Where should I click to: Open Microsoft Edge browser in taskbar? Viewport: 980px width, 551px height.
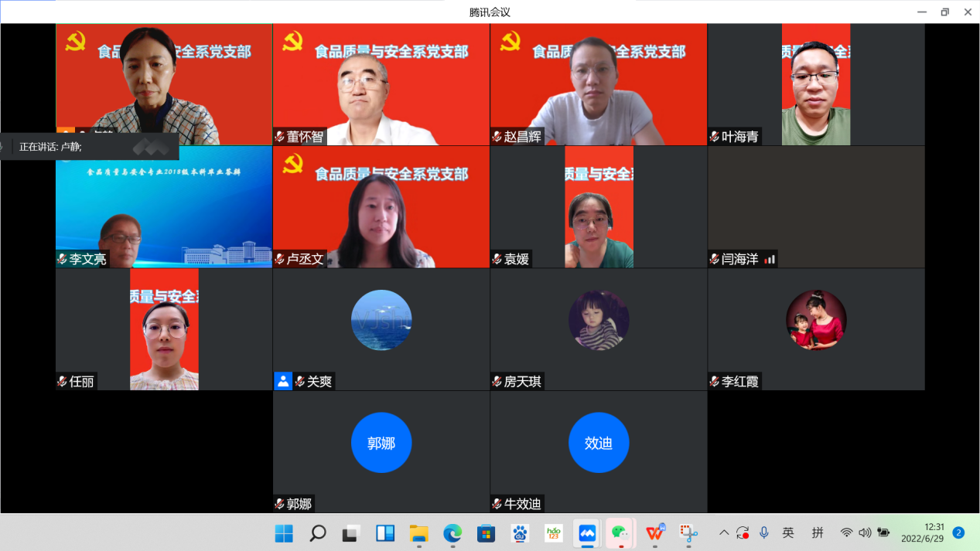tap(452, 533)
